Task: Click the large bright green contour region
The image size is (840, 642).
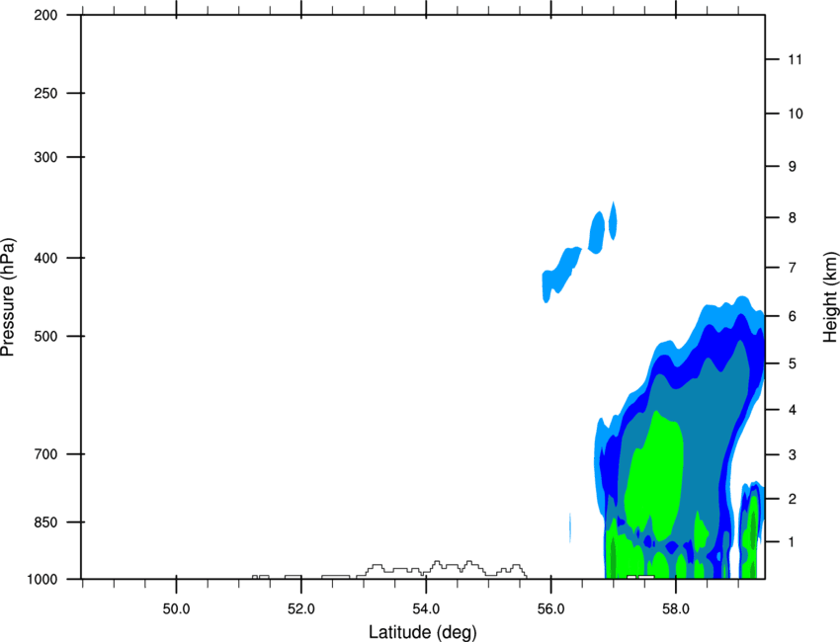Action: pos(654,474)
